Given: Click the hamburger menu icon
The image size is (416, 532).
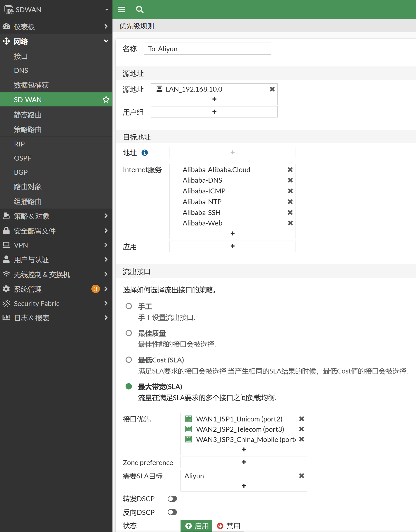Looking at the screenshot, I should click(121, 9).
